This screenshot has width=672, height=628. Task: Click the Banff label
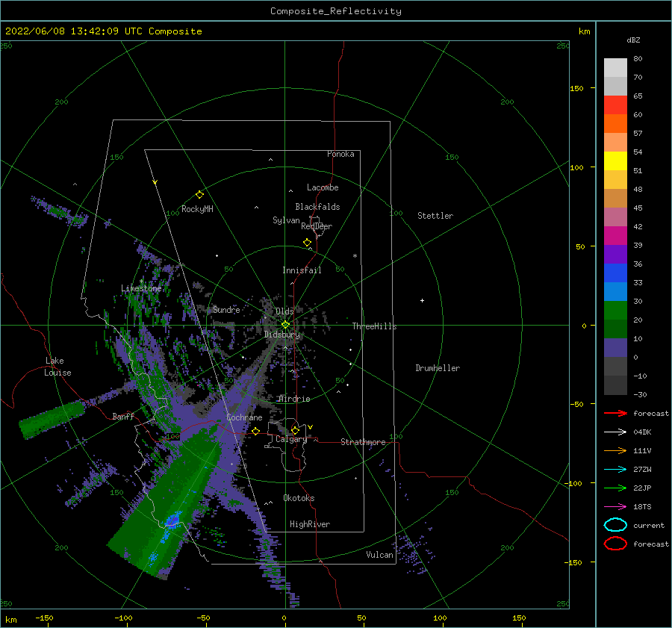123,416
